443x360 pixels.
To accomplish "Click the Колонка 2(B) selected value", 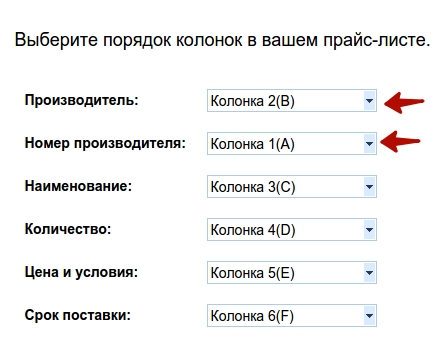I will click(x=253, y=101).
